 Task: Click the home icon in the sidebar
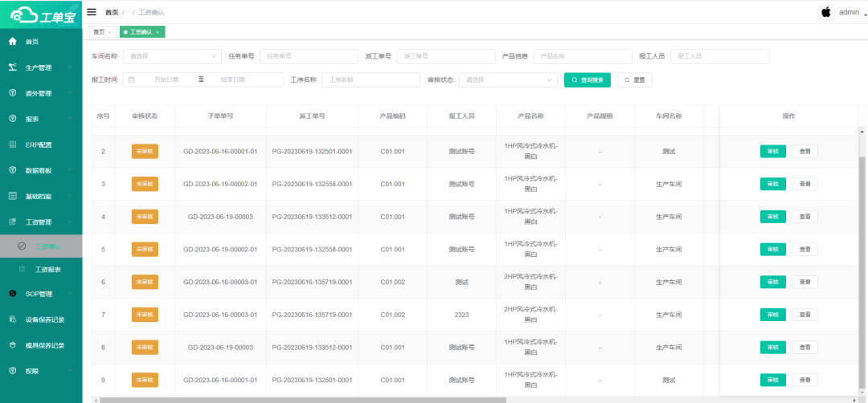[x=12, y=42]
